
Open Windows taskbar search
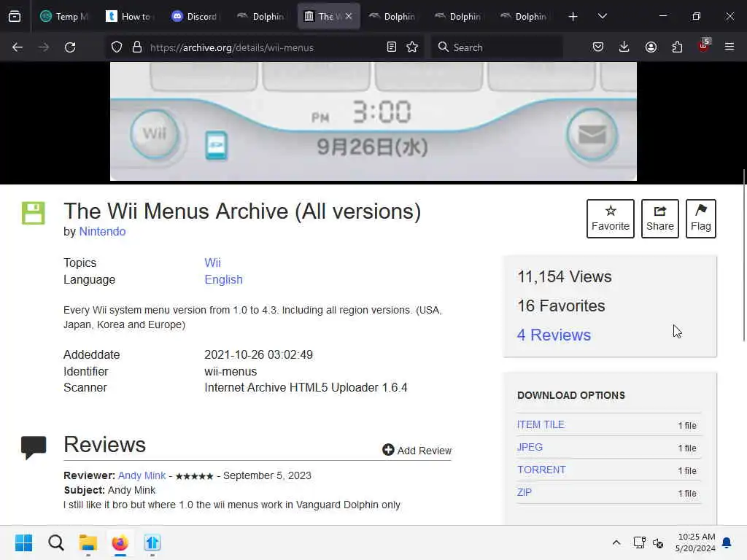[55, 542]
